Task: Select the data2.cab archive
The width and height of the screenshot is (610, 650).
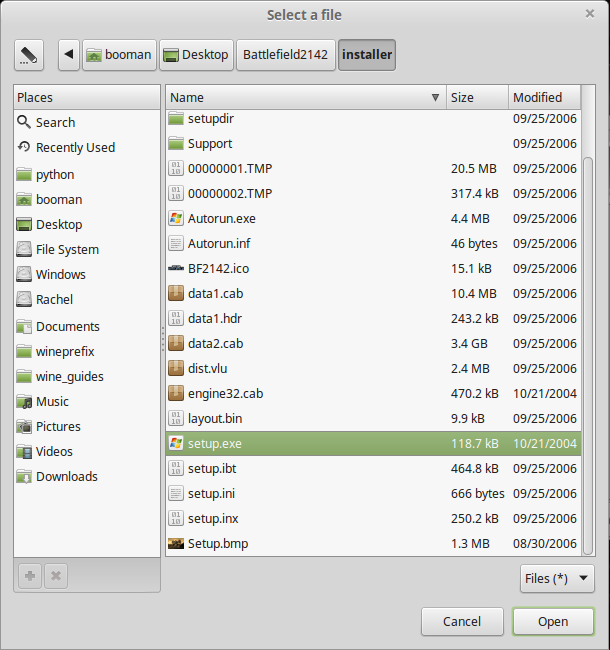Action: point(373,344)
